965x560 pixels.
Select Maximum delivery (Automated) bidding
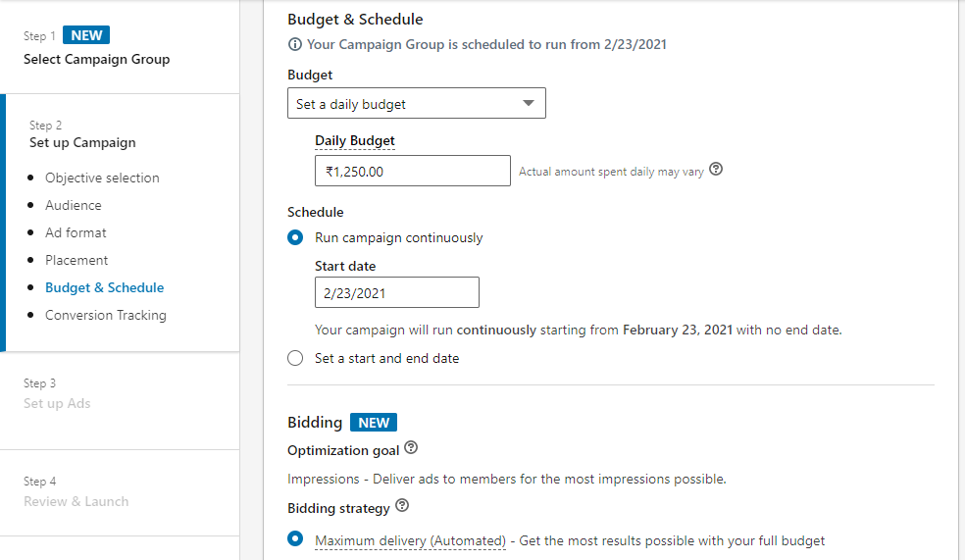click(x=295, y=539)
